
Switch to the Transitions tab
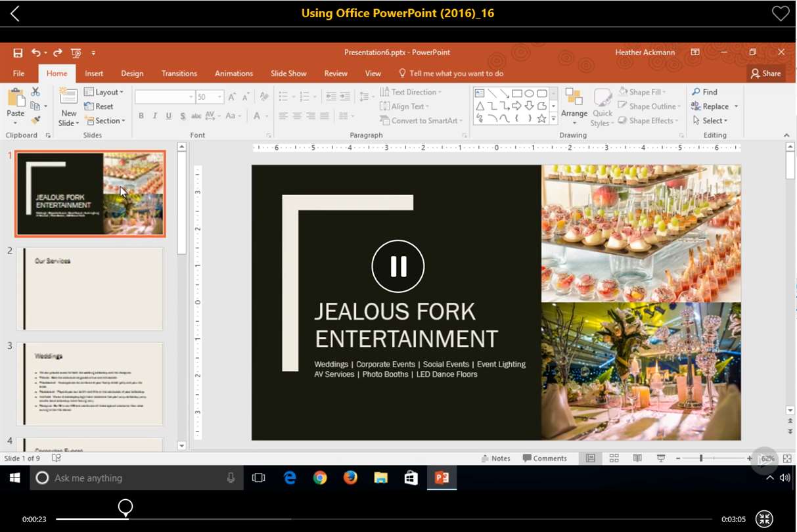coord(179,74)
